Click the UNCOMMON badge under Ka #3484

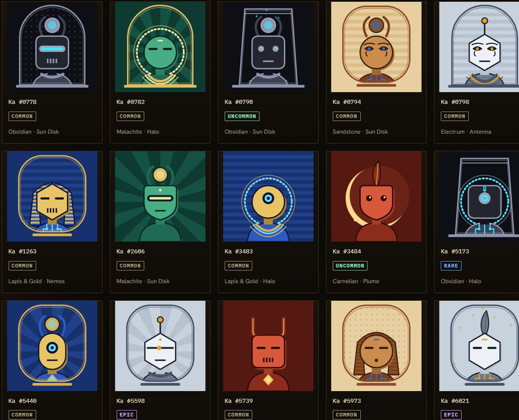(350, 266)
